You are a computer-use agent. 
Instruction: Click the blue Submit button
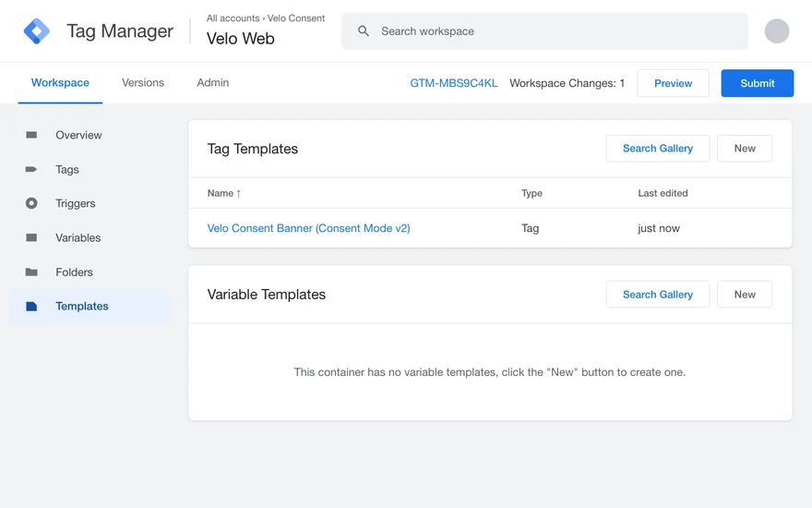pos(758,83)
